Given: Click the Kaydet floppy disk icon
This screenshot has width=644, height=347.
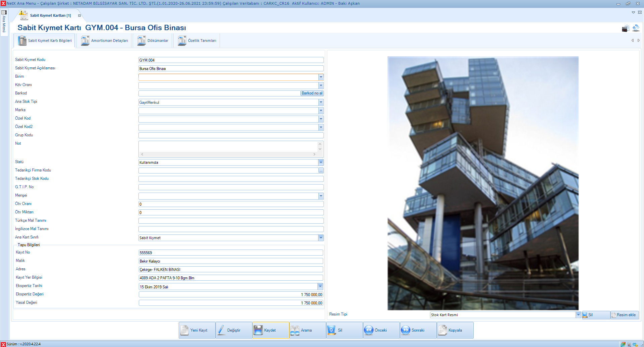Looking at the screenshot, I should click(x=258, y=330).
